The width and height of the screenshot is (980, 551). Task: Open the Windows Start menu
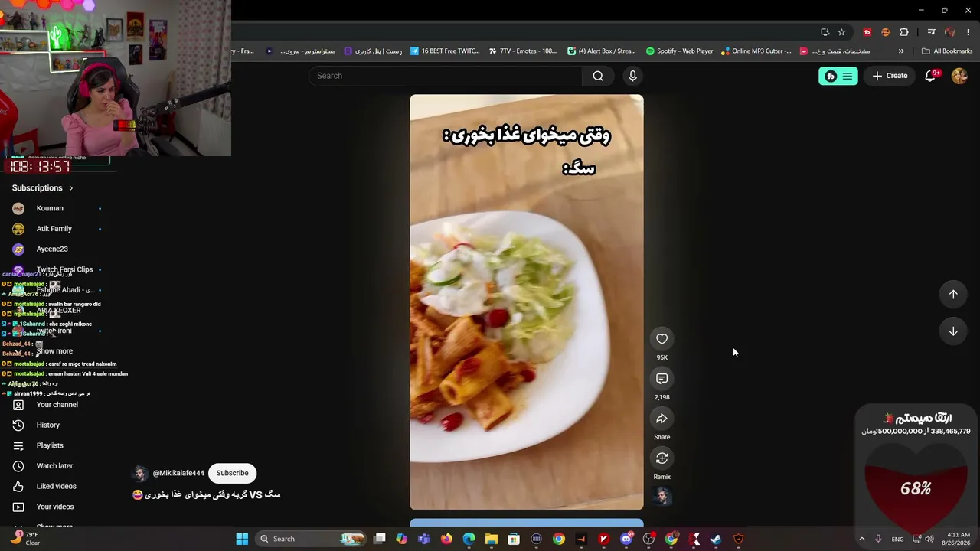(x=242, y=539)
